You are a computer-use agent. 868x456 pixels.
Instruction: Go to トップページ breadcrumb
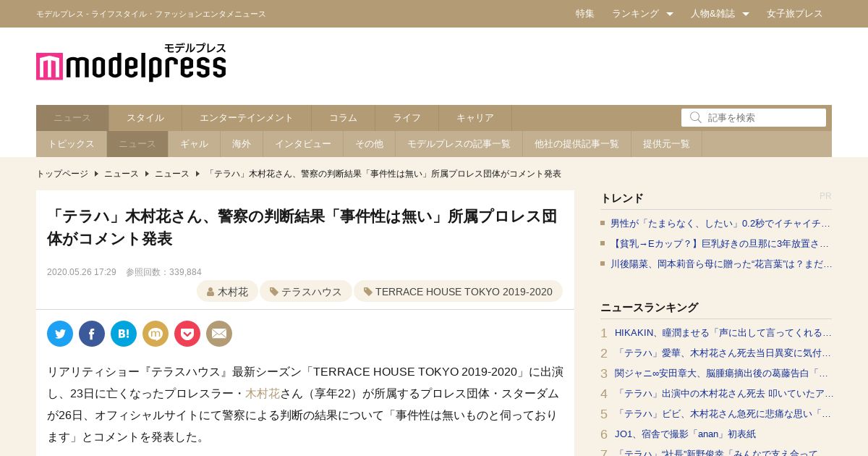(62, 174)
